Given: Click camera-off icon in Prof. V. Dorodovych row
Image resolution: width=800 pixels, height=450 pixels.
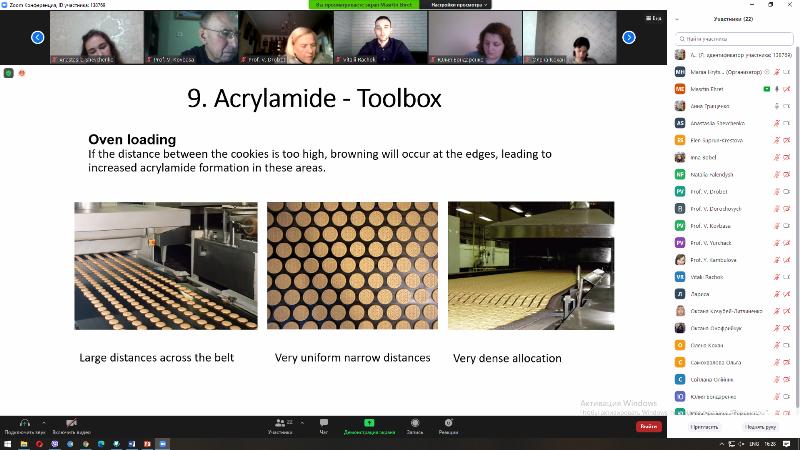Looking at the screenshot, I should (786, 209).
